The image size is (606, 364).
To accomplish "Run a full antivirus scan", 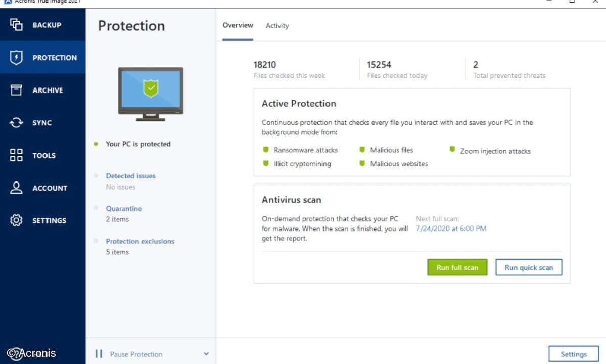I will [x=457, y=267].
